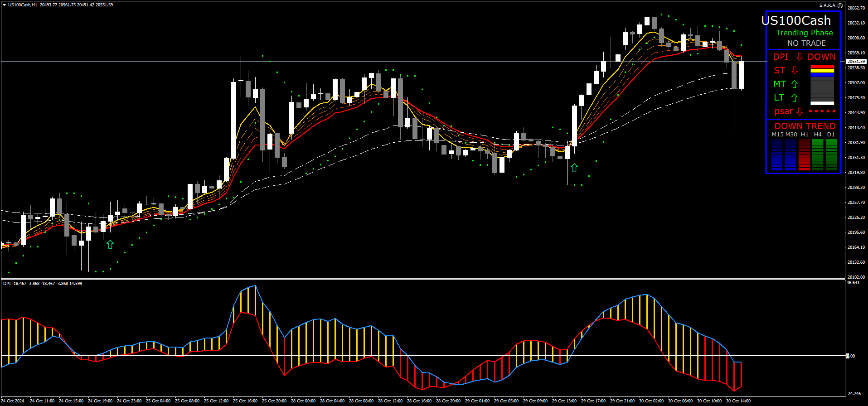Select the buy arrow near 29 Oct 13:00
Screen dimensions: 868x406
(574, 168)
